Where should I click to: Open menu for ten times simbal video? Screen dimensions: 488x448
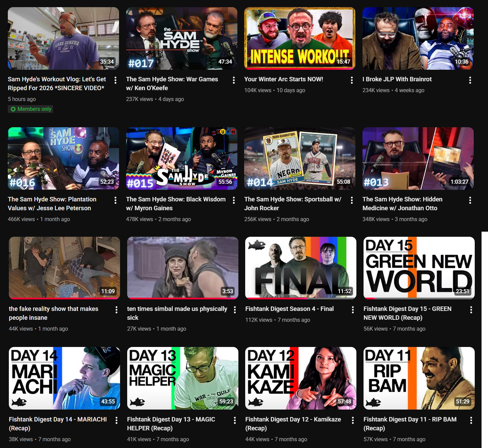pos(235,310)
